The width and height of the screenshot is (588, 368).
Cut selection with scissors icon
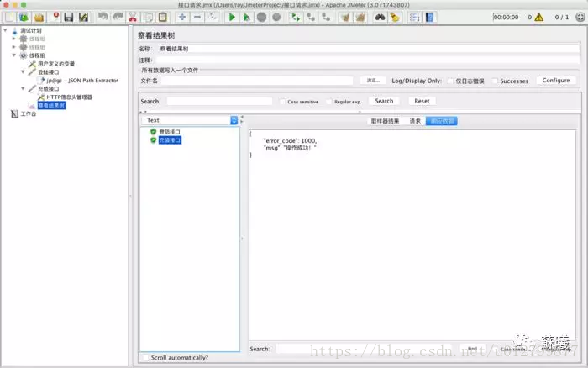click(x=133, y=18)
